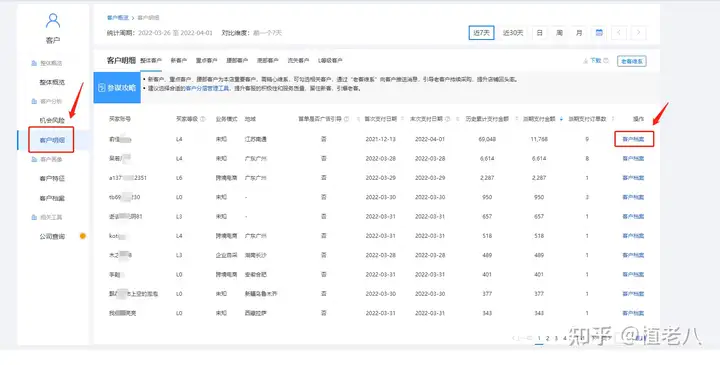The width and height of the screenshot is (720, 365).
Task: Click 客户画像 section header icon
Action: click(34, 159)
